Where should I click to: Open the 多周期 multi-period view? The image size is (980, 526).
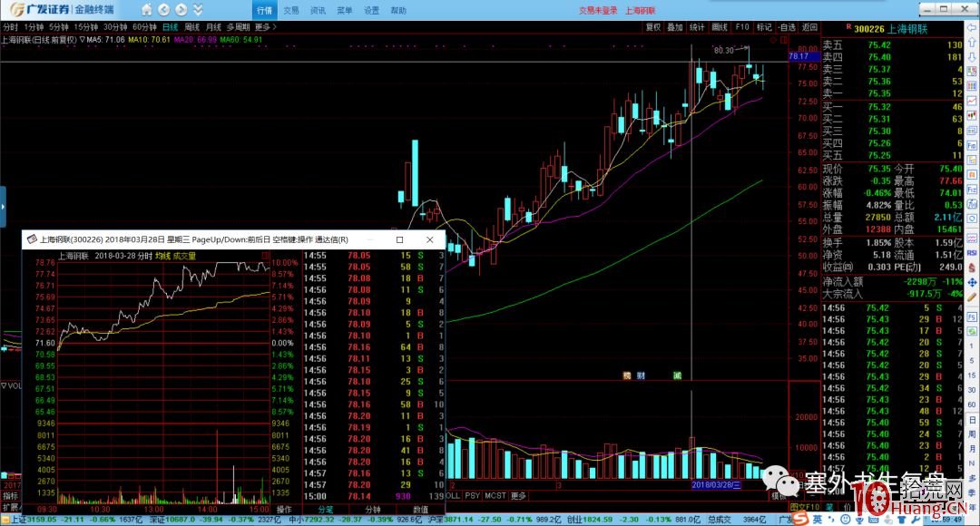tap(238, 27)
